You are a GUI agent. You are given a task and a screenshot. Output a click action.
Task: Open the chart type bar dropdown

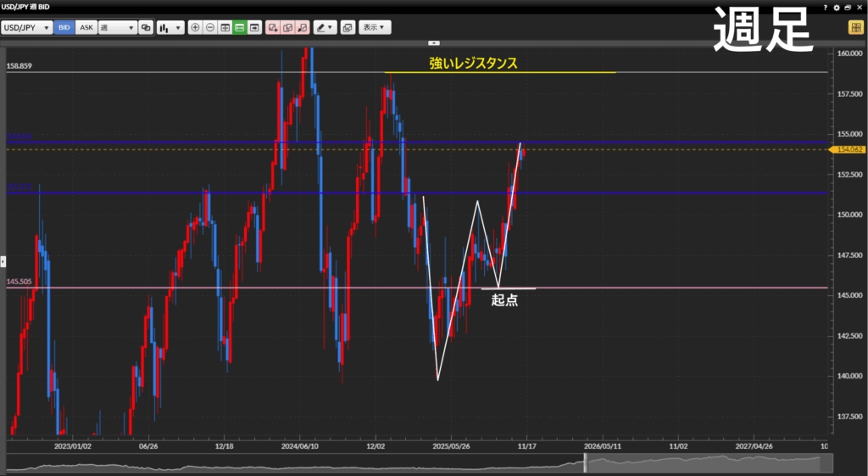click(170, 27)
